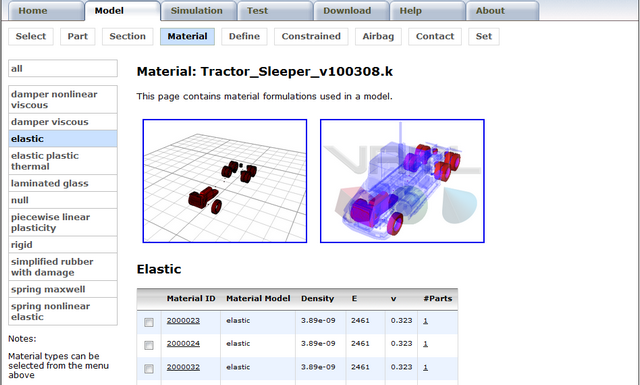Select elastic plastic thermal material type
Image resolution: width=640 pixels, height=385 pixels.
tap(63, 161)
